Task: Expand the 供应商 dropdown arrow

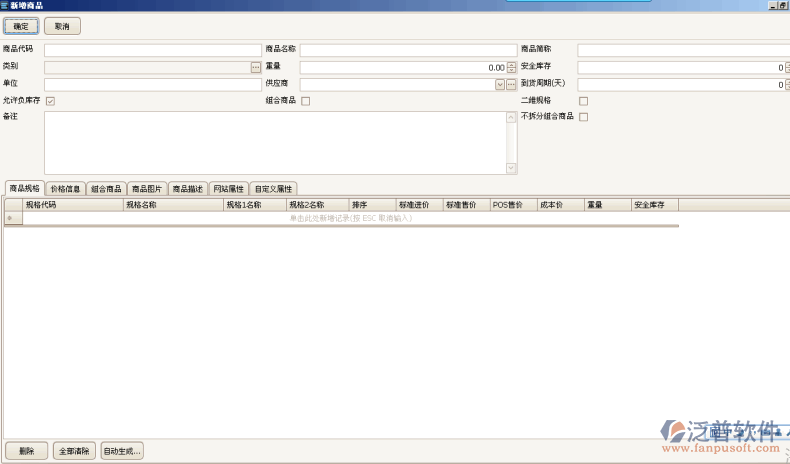Action: click(x=500, y=85)
